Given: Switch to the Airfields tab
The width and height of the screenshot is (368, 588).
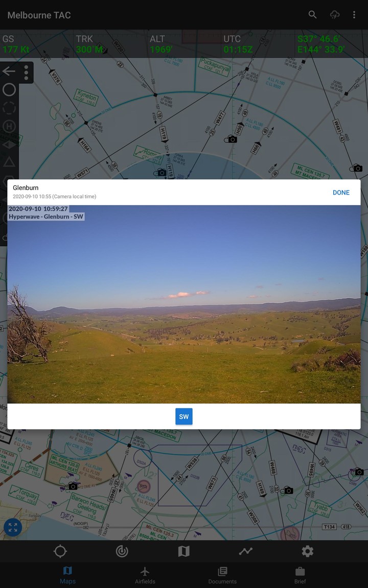Looking at the screenshot, I should tap(145, 575).
